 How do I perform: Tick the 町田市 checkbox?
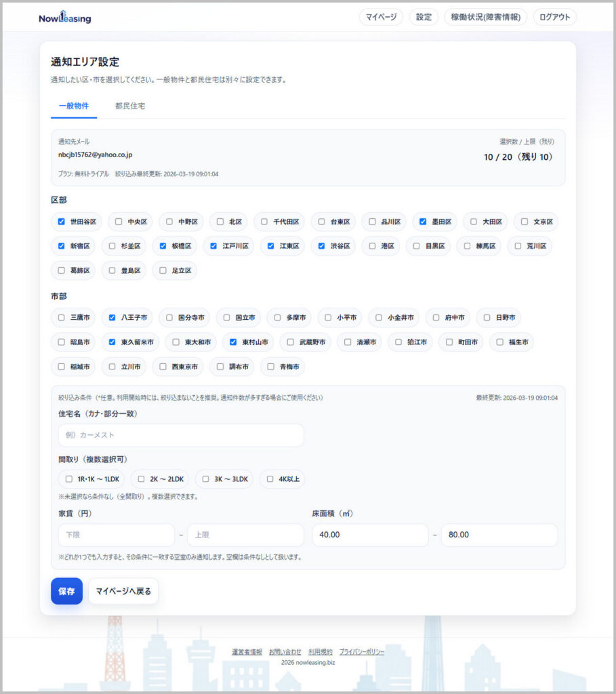coord(449,342)
